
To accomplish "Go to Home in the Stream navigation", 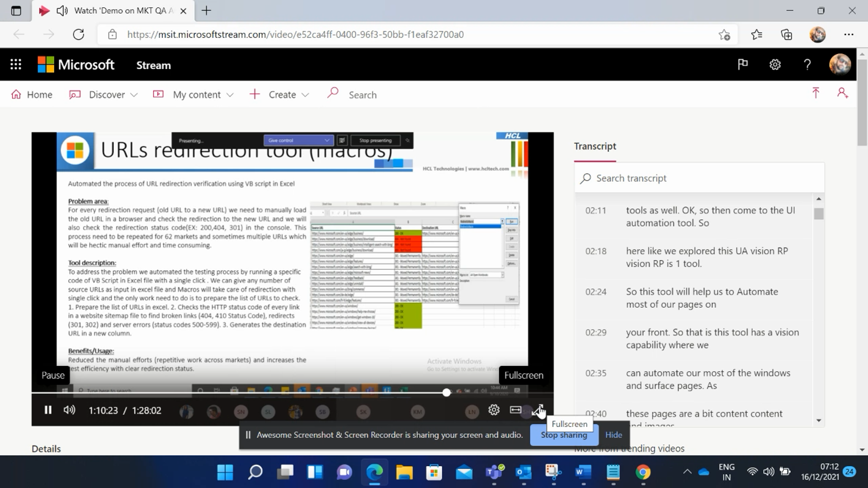I will tap(32, 94).
